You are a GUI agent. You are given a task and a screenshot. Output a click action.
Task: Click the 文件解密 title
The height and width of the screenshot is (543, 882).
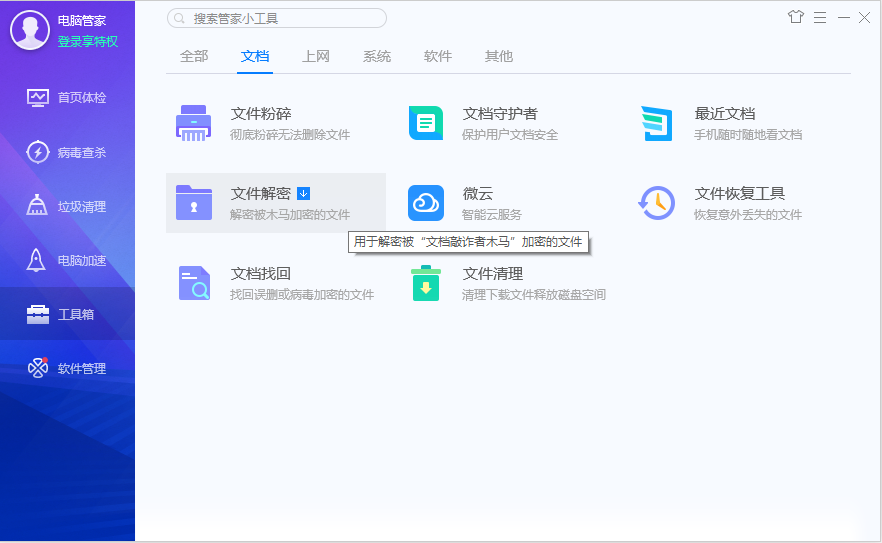tap(261, 194)
